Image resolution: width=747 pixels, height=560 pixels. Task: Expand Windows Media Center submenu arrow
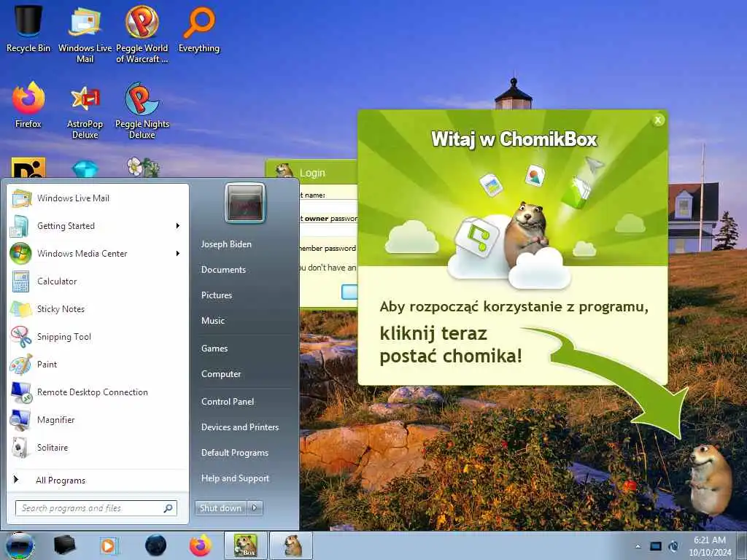tap(178, 253)
